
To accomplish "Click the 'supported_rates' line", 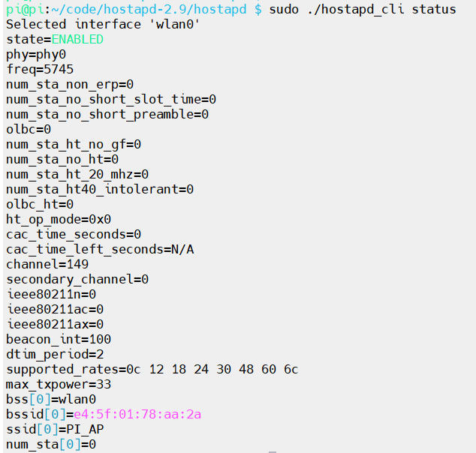I will coord(152,369).
